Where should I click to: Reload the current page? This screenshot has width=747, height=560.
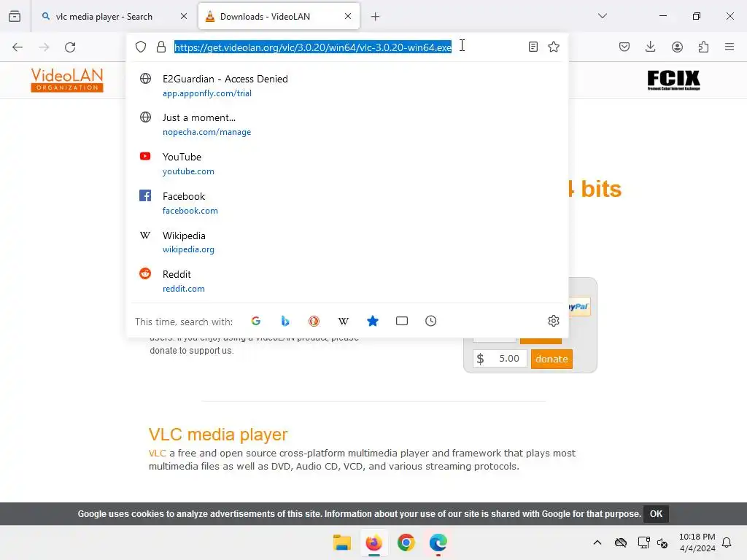(70, 47)
